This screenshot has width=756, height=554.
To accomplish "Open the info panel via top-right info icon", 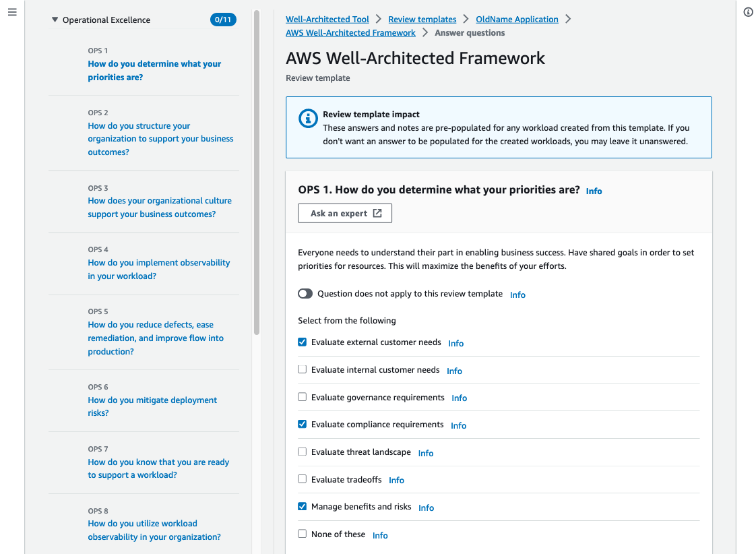I will point(748,11).
